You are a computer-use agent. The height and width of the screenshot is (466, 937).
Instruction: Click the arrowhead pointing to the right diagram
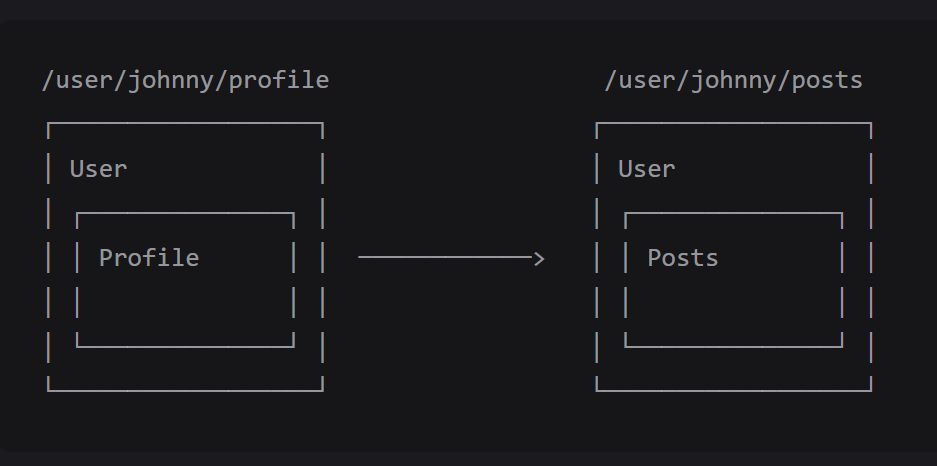[539, 258]
